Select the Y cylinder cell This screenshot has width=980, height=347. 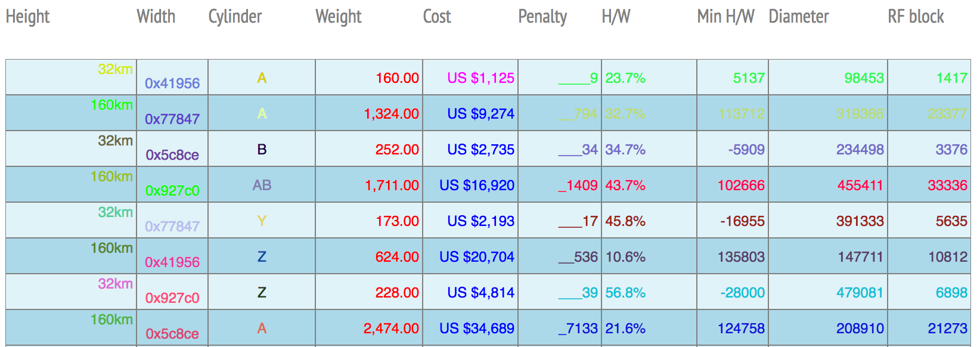point(262,221)
